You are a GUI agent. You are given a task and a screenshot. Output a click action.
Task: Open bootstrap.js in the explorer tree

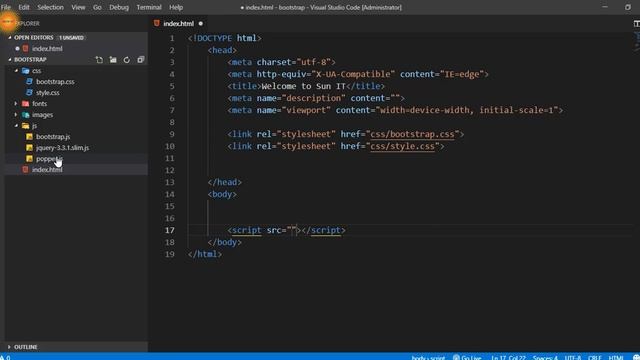point(53,137)
